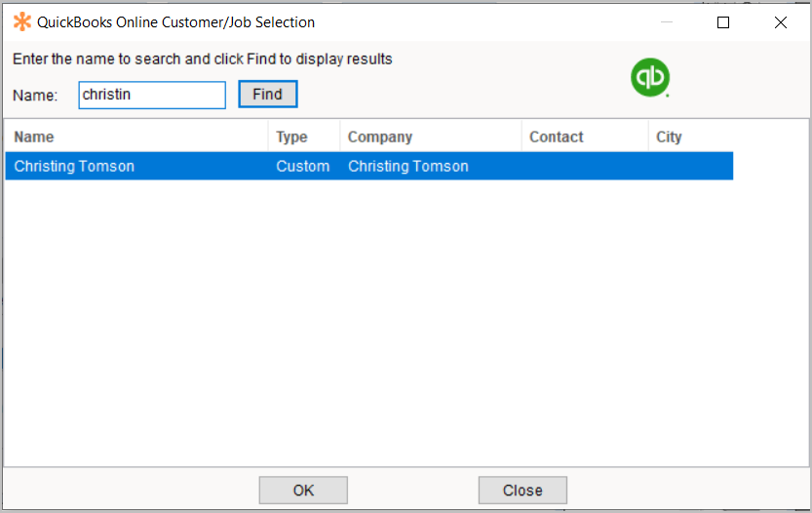Click Christing Tomson in the Company column

[x=408, y=166]
